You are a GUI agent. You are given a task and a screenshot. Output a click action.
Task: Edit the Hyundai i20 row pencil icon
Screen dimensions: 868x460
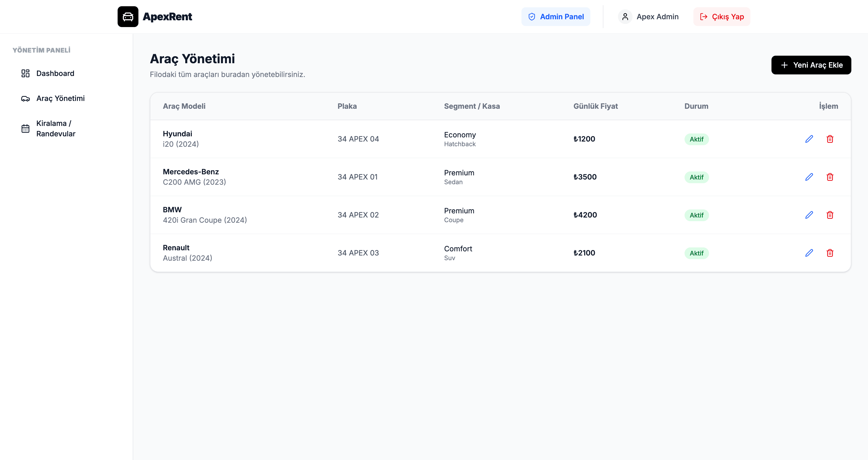click(x=809, y=139)
